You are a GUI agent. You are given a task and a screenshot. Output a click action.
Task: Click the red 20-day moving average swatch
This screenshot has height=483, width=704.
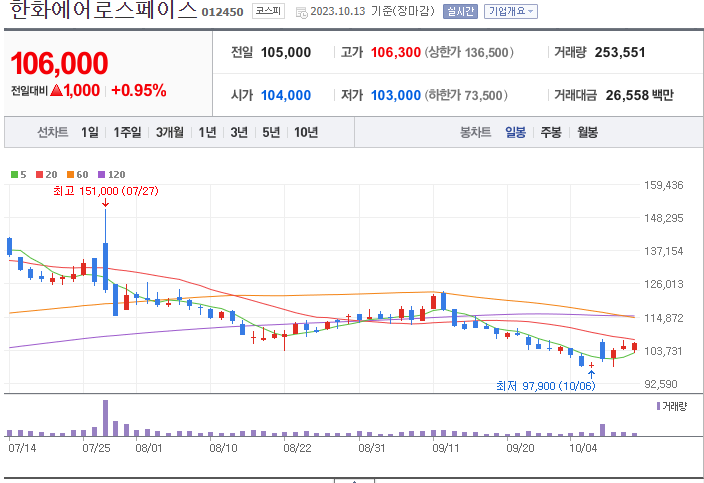click(40, 175)
